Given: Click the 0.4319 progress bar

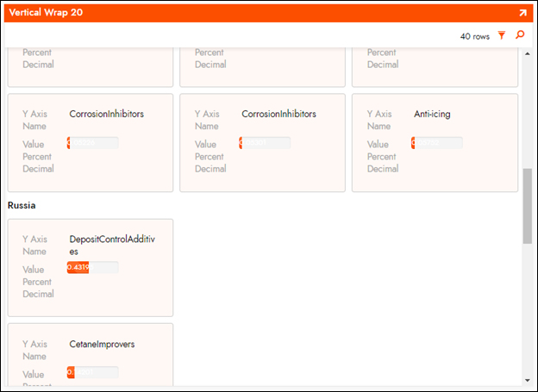Looking at the screenshot, I should 92,268.
